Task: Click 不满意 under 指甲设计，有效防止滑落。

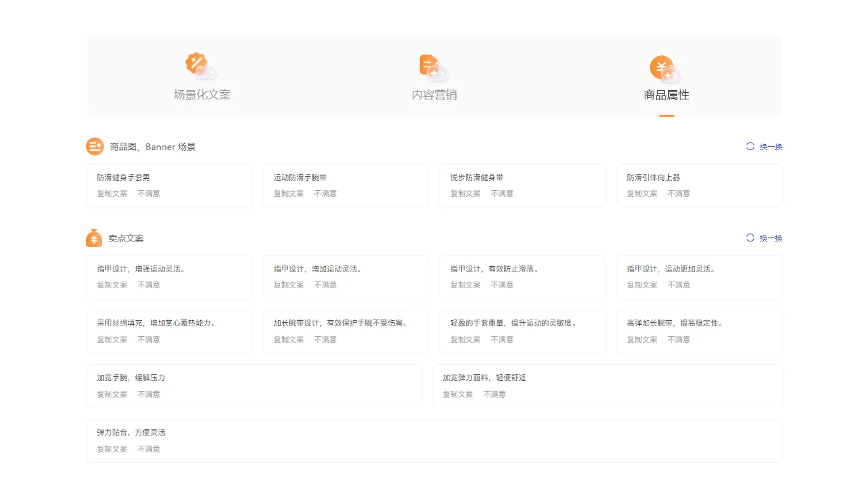Action: [502, 285]
